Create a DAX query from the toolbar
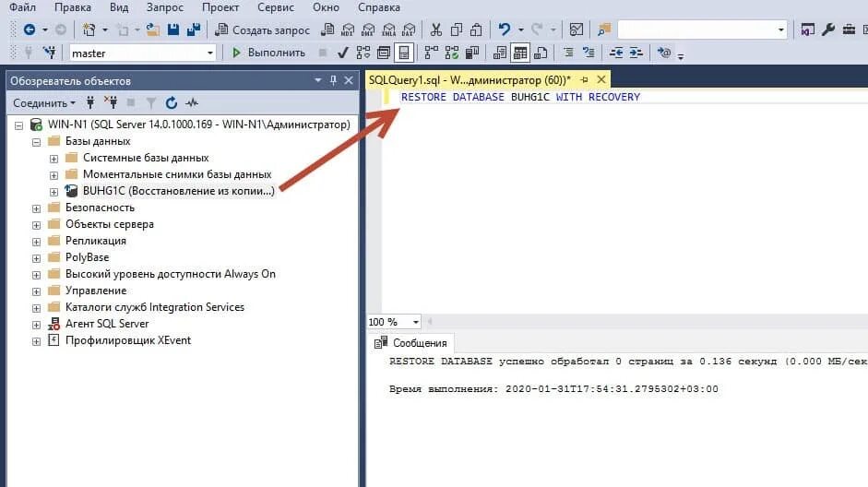The width and height of the screenshot is (868, 487). click(x=409, y=30)
